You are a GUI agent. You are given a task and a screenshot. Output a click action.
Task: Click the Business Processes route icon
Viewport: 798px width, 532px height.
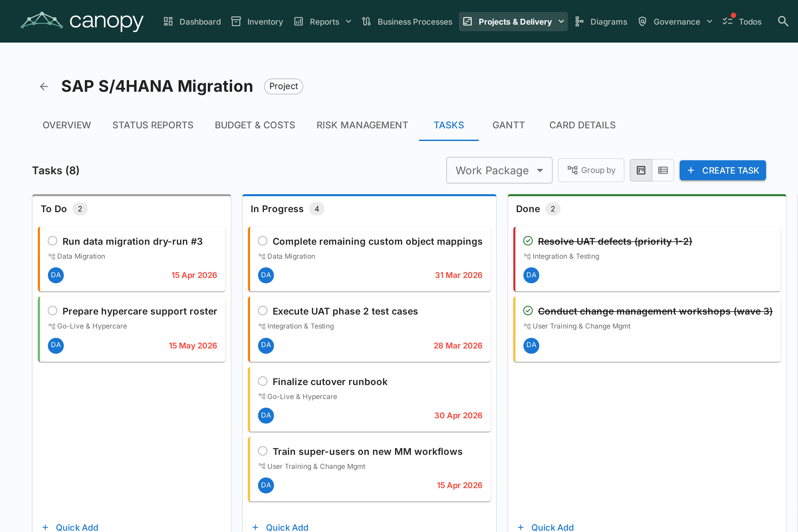point(366,21)
